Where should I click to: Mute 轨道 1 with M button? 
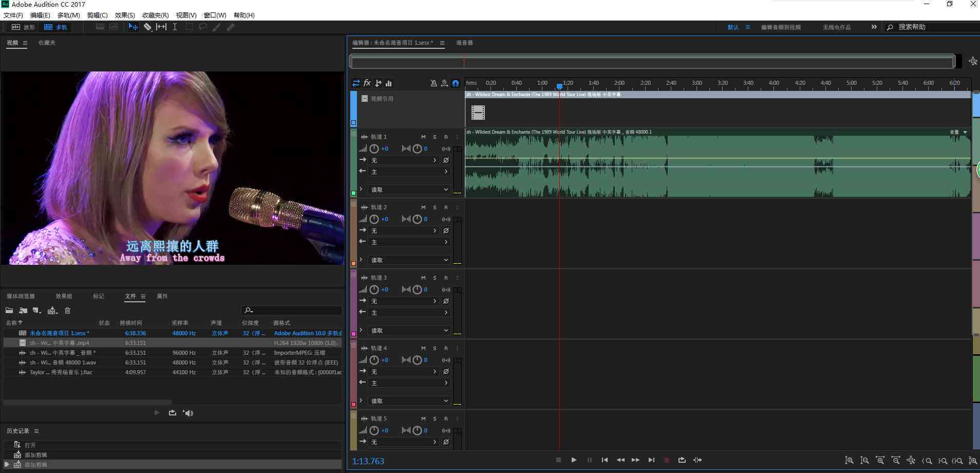tap(423, 137)
